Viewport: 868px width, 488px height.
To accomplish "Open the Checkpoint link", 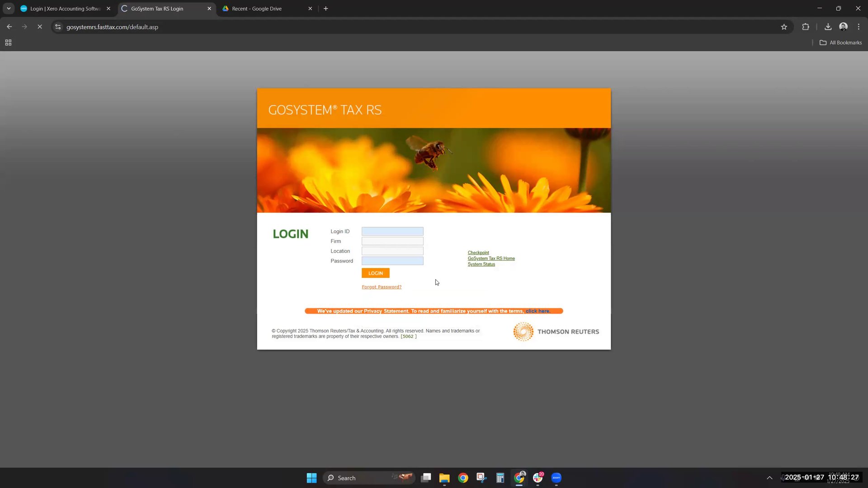I will (478, 253).
